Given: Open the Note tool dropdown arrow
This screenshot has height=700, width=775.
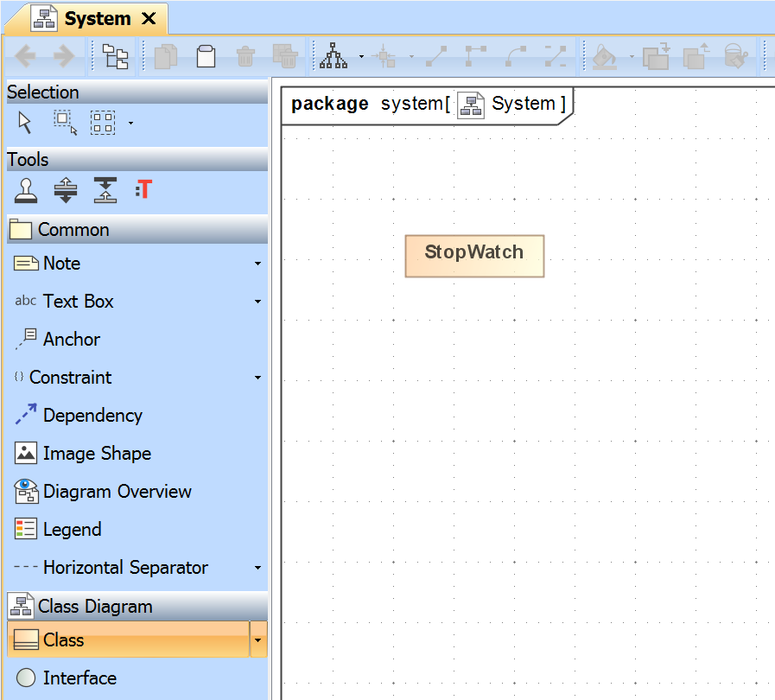Looking at the screenshot, I should pyautogui.click(x=257, y=264).
